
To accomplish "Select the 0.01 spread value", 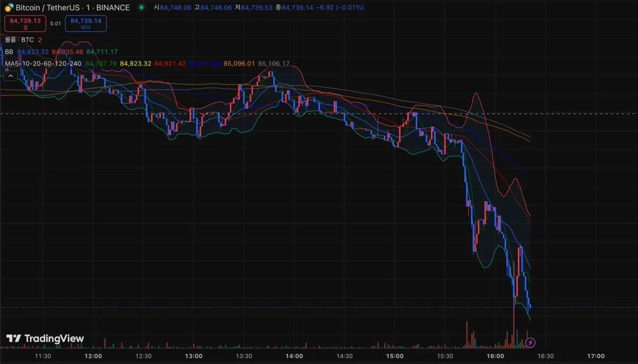I will [55, 23].
